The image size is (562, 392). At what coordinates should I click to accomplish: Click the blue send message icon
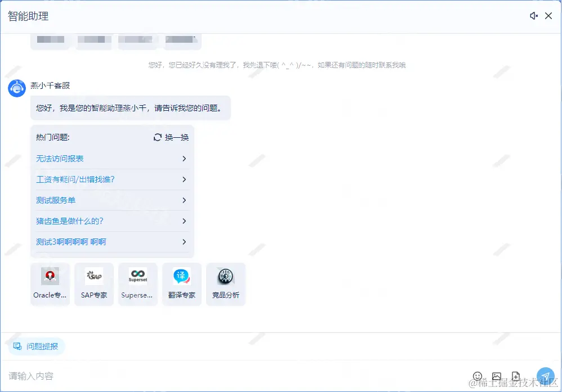(544, 376)
